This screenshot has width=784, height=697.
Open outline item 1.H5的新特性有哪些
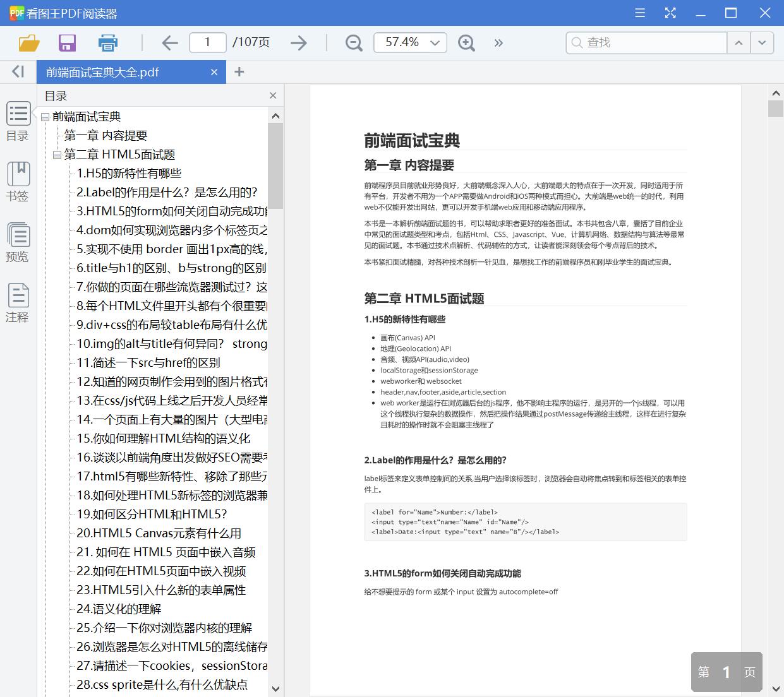point(129,174)
